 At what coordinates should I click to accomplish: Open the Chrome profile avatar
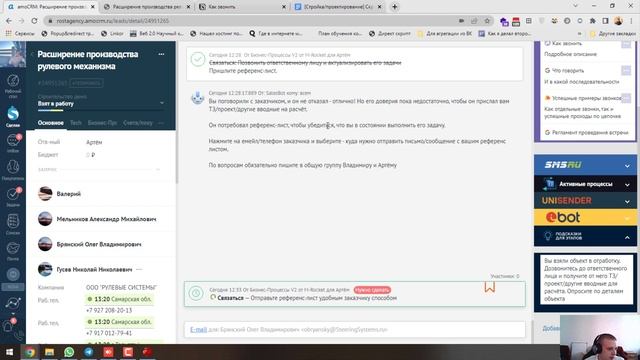click(x=618, y=21)
